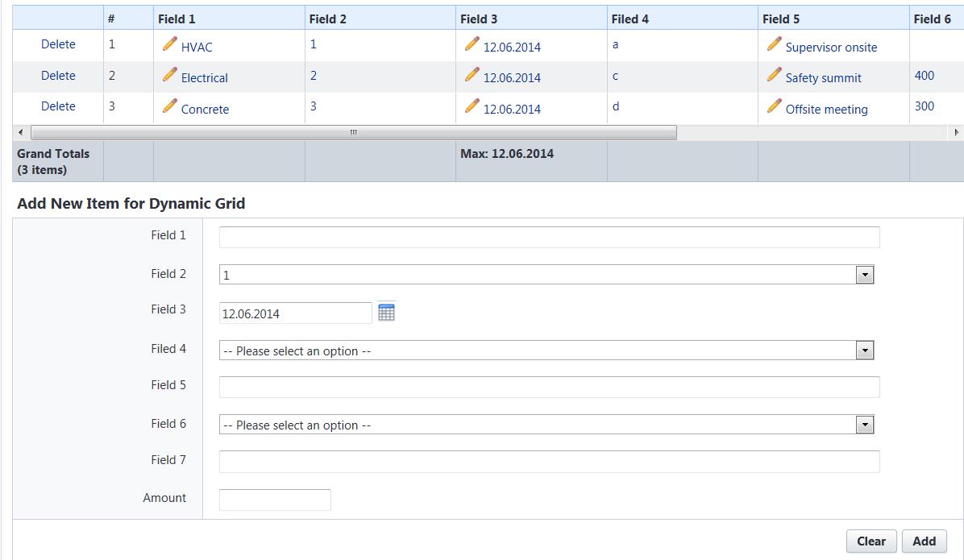Click the Field 2 dropdown arrow button
Screen dimensions: 964x560
pos(864,275)
